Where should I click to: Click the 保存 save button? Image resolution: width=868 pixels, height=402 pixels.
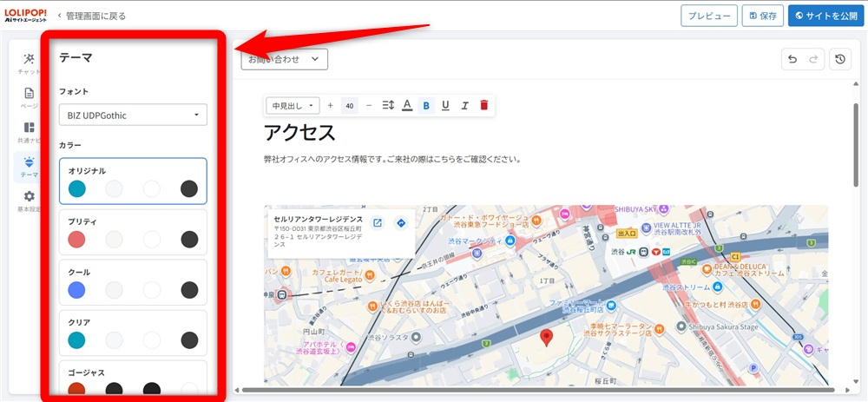coord(763,16)
